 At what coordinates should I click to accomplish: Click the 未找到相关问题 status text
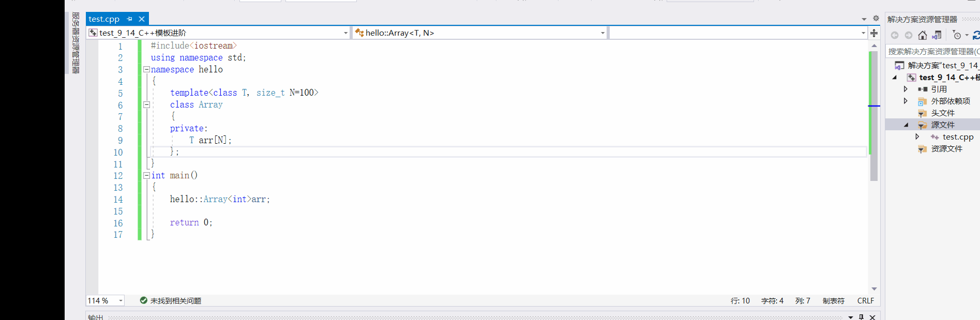(x=176, y=301)
